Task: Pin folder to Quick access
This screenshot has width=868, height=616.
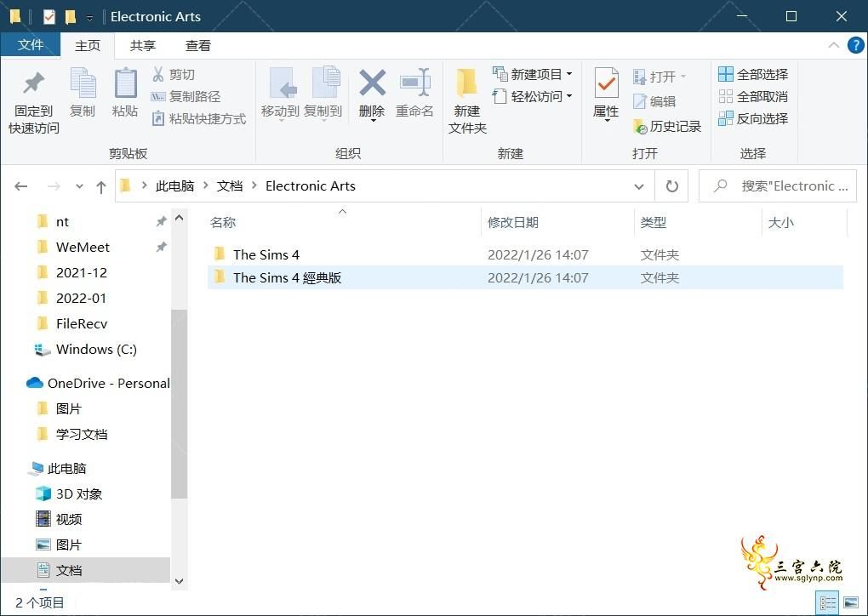Action: click(x=33, y=102)
